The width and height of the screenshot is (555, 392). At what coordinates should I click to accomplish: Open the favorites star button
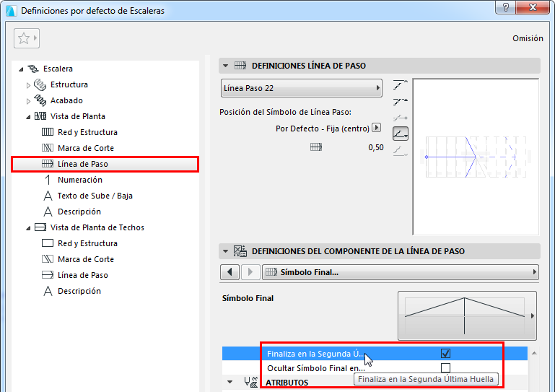[x=27, y=38]
